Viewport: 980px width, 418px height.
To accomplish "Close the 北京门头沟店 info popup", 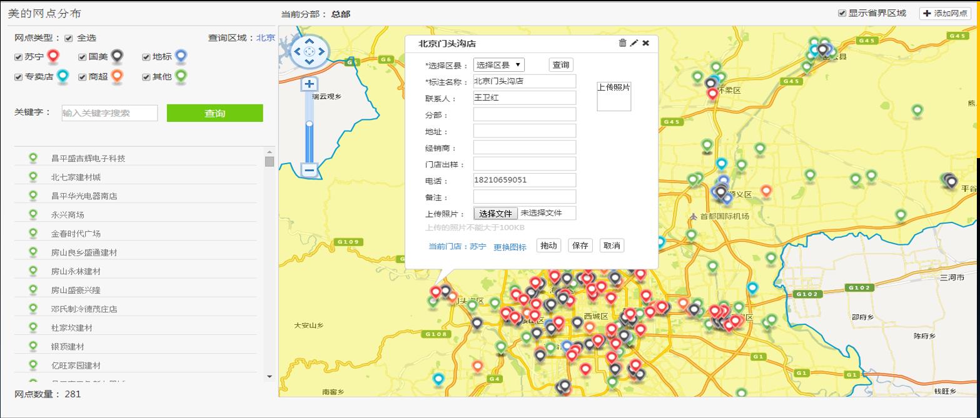I will click(x=646, y=43).
